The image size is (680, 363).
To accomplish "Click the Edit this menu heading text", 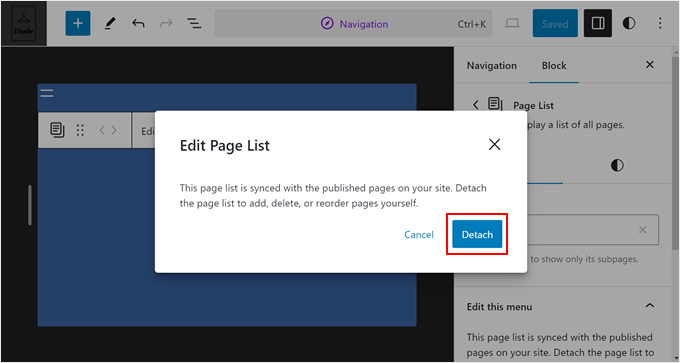I will coord(499,307).
